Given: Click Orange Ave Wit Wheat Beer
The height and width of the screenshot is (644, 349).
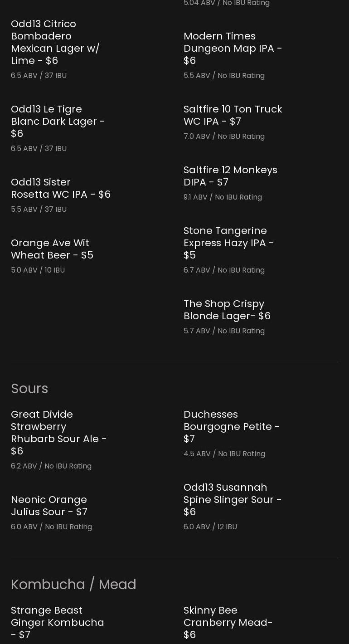Looking at the screenshot, I should pos(52,249).
